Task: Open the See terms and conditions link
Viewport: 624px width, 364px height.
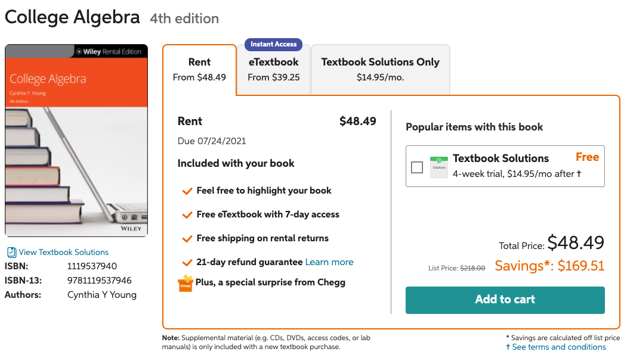Action: click(x=558, y=347)
